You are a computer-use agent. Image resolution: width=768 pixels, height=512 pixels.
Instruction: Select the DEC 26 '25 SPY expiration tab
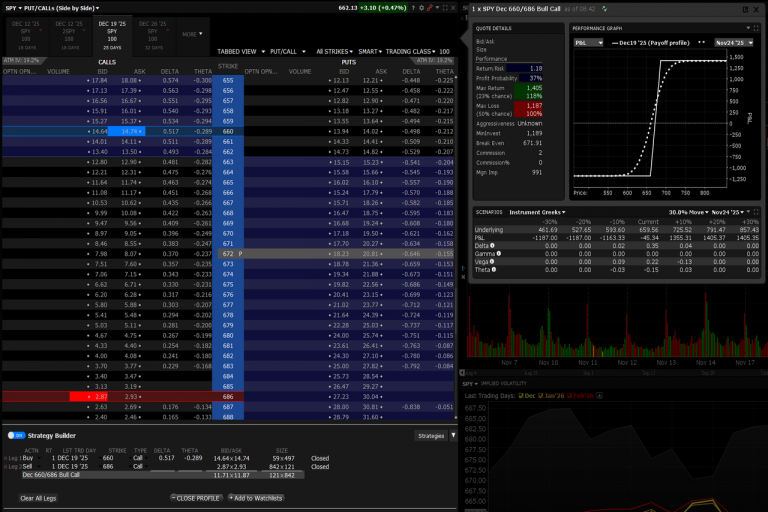[153, 35]
